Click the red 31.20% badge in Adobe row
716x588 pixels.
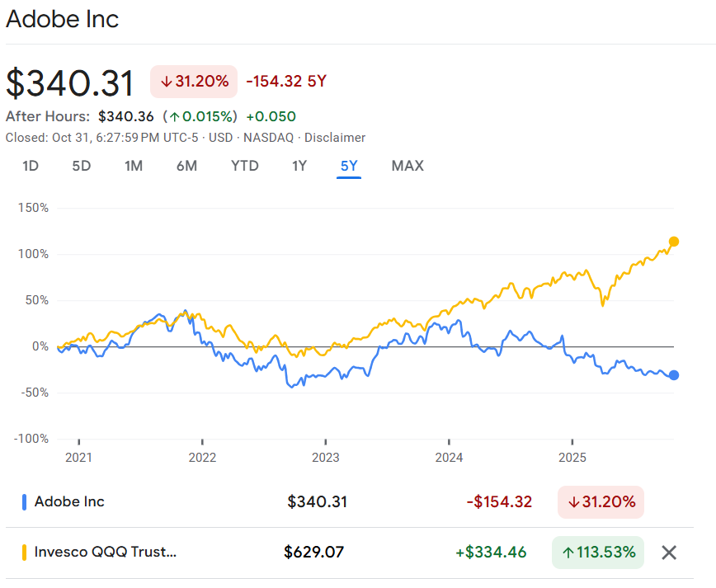[601, 501]
